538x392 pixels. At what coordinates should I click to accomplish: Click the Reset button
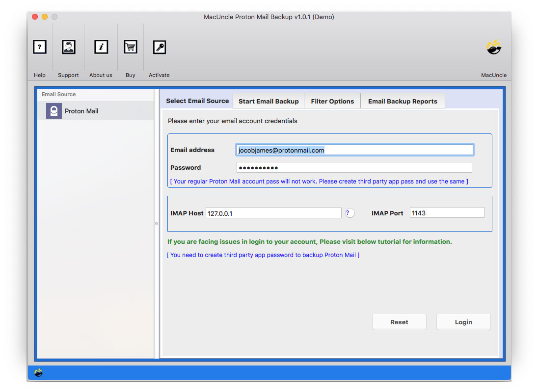[x=399, y=321]
